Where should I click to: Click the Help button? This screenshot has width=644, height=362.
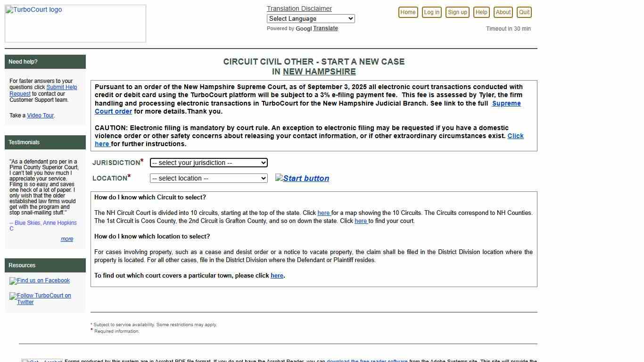point(481,12)
